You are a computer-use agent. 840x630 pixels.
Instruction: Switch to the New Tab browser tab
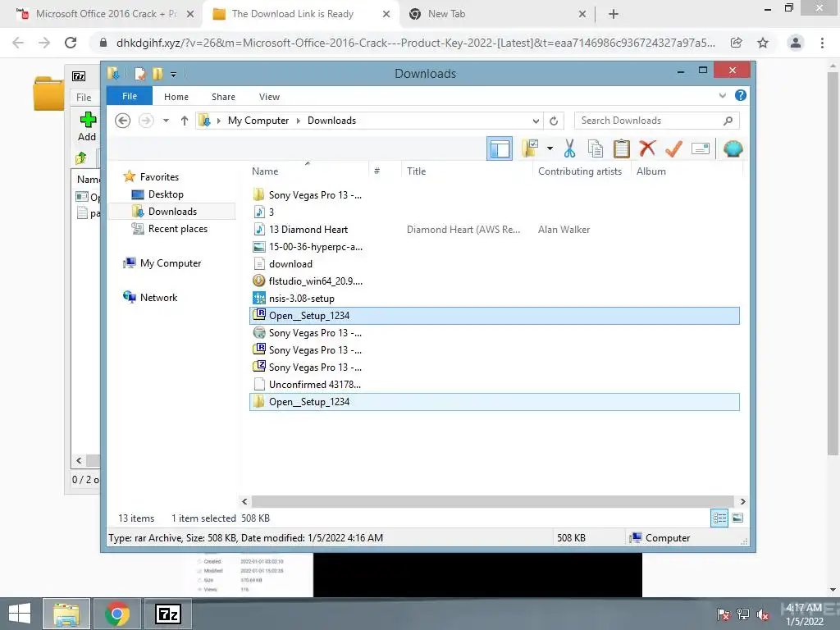[x=446, y=14]
